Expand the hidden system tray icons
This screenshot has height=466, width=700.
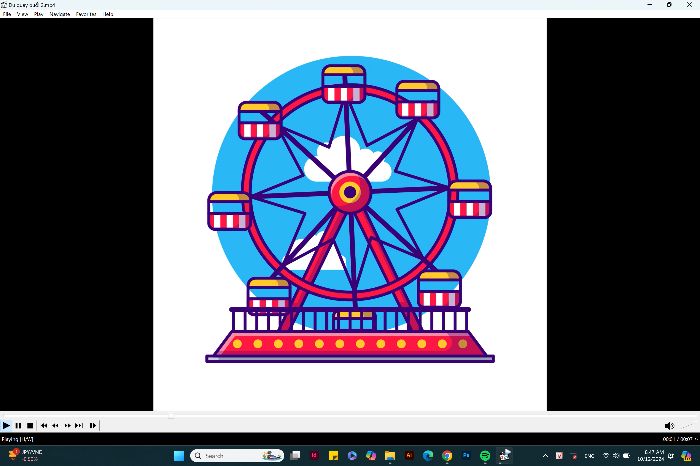(x=545, y=456)
